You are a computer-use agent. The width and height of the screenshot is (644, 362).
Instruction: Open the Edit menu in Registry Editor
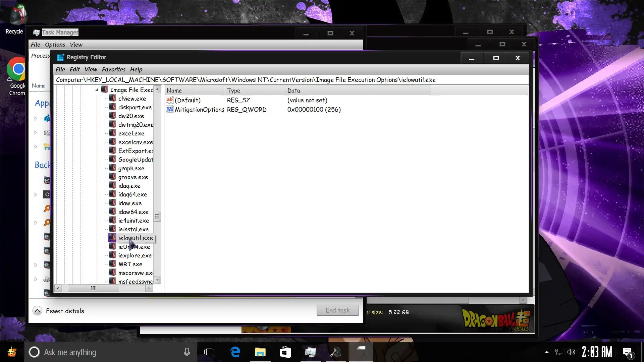pyautogui.click(x=74, y=69)
